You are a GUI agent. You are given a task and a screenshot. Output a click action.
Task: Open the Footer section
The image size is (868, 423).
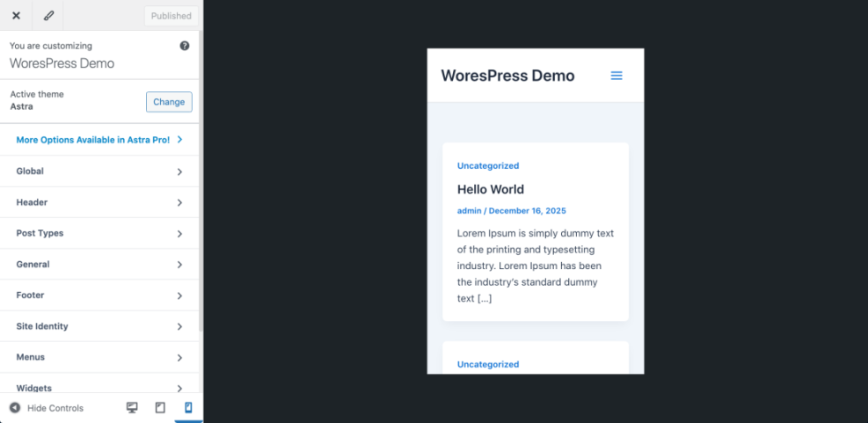coord(99,295)
